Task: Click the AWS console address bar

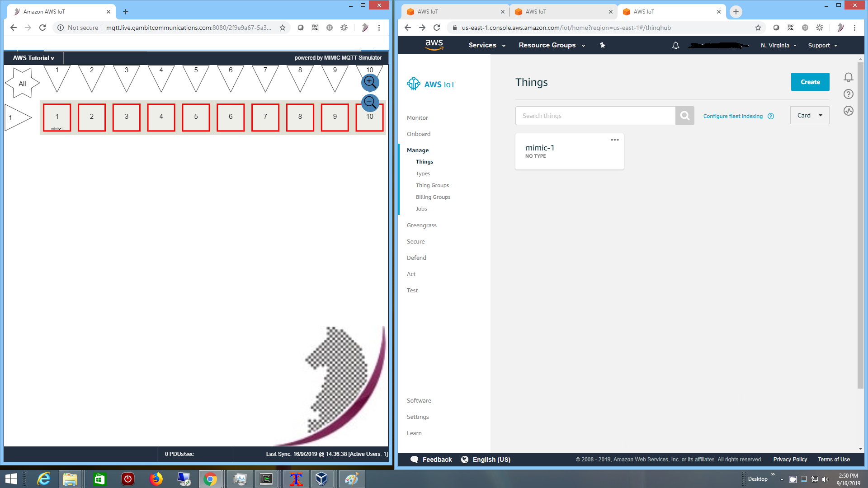Action: (x=606, y=28)
